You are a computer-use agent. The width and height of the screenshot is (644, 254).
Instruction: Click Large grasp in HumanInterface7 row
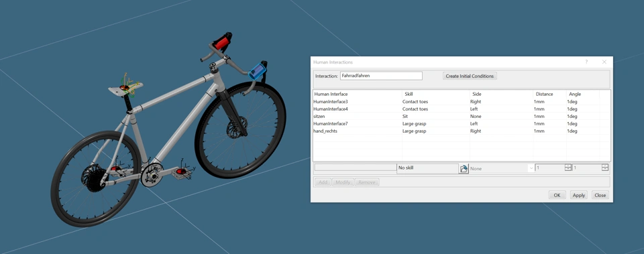click(x=414, y=123)
